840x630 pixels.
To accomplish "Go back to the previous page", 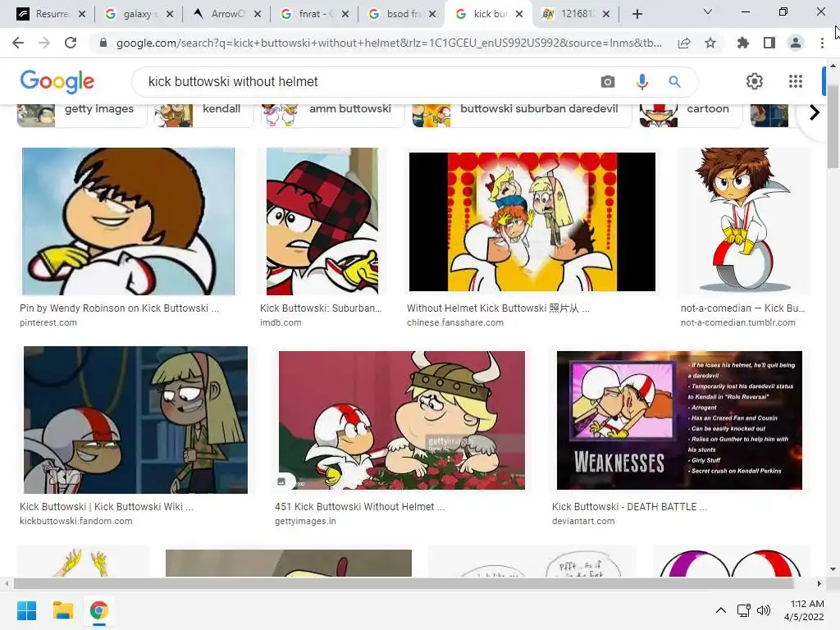I will point(18,43).
